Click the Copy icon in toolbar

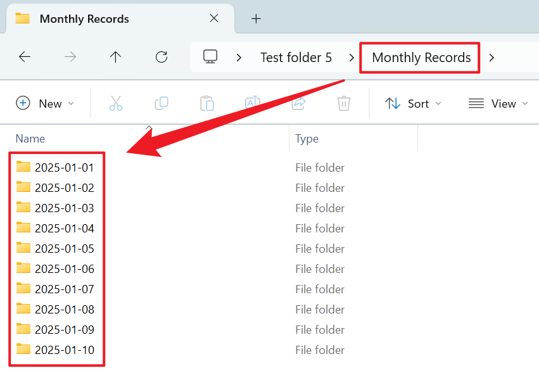(162, 103)
